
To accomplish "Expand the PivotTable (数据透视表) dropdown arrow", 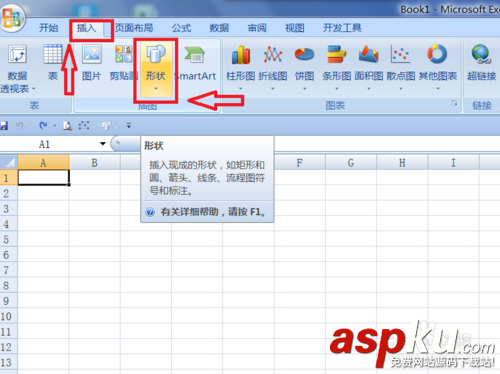I will click(x=33, y=89).
